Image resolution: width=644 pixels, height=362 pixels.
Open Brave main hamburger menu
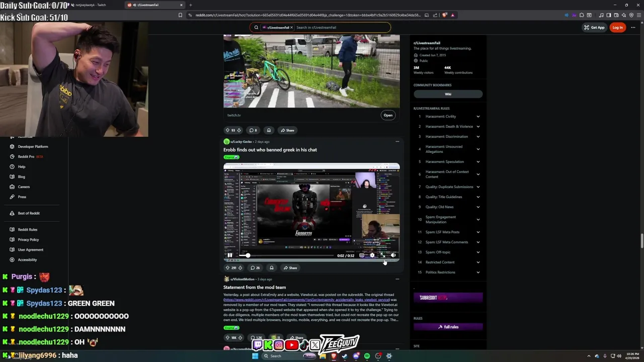click(x=638, y=15)
